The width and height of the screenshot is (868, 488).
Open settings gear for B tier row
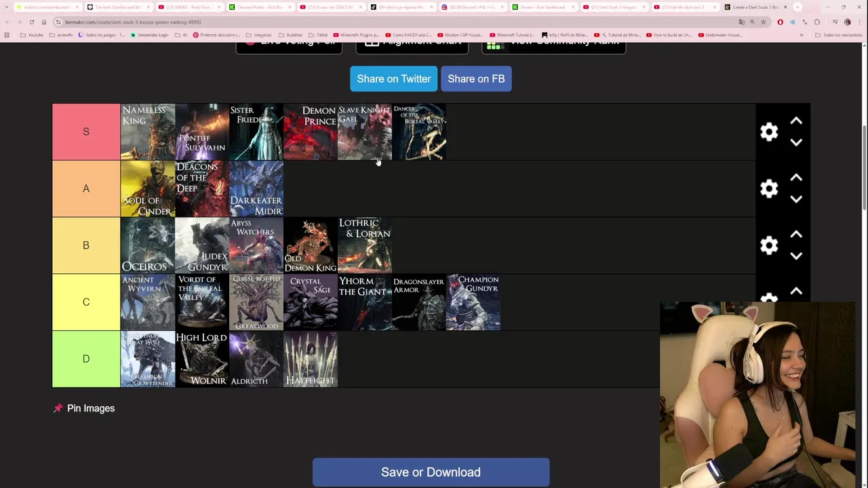tap(769, 245)
